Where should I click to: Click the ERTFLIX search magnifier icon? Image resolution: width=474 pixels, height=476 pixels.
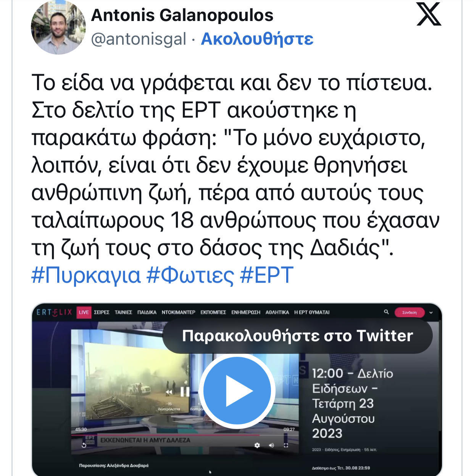tap(386, 312)
